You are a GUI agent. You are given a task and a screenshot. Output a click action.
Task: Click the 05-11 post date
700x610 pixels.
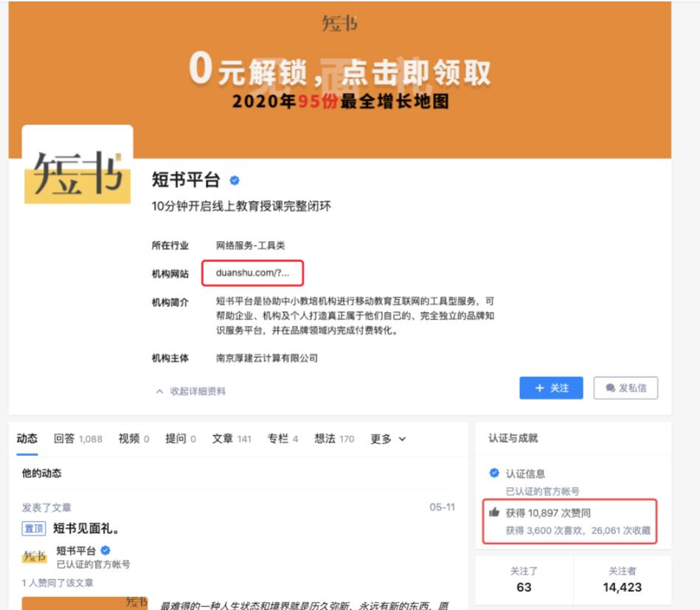pyautogui.click(x=442, y=507)
